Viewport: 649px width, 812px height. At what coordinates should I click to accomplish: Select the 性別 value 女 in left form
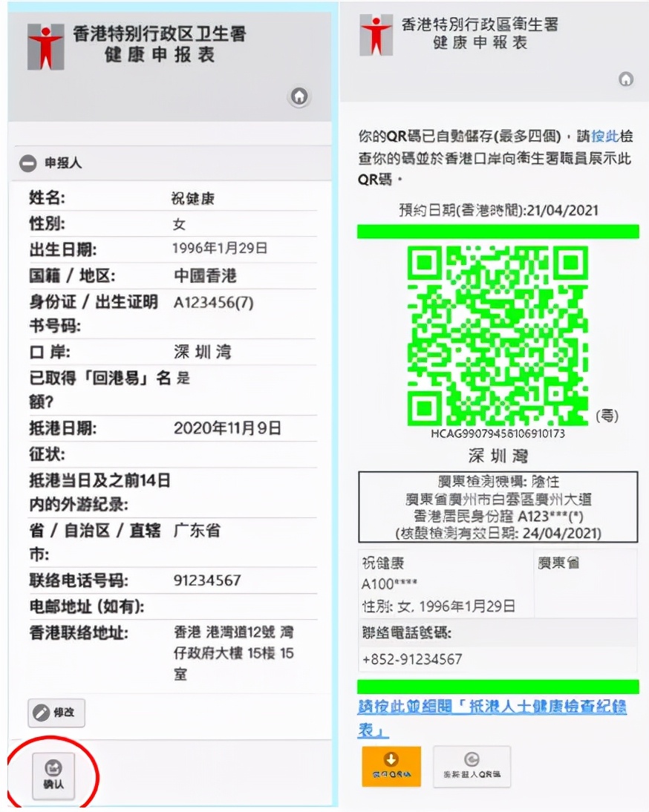tap(179, 224)
